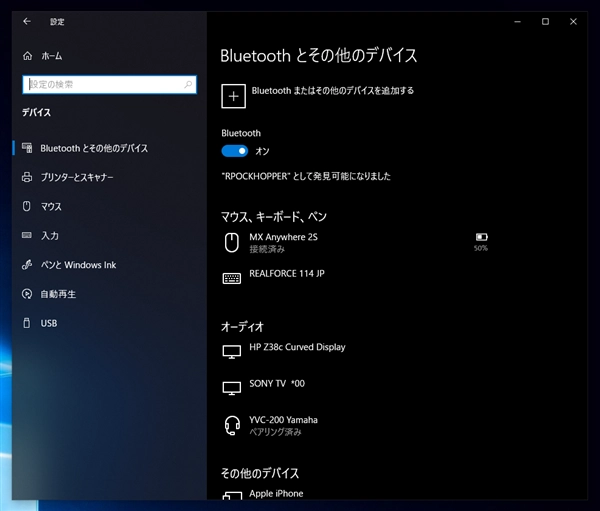Click the Bluetooth devices sidebar icon
The width and height of the screenshot is (600, 511).
pyautogui.click(x=27, y=148)
